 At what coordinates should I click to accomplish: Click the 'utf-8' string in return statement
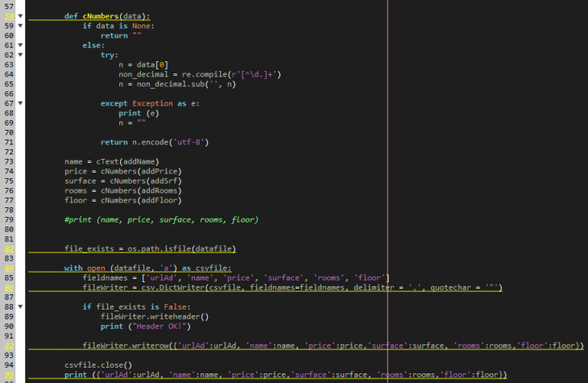[x=193, y=142]
